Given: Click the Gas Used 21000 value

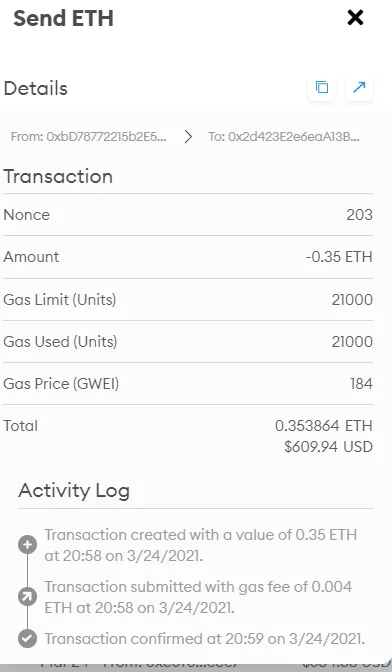Looking at the screenshot, I should [x=352, y=342].
